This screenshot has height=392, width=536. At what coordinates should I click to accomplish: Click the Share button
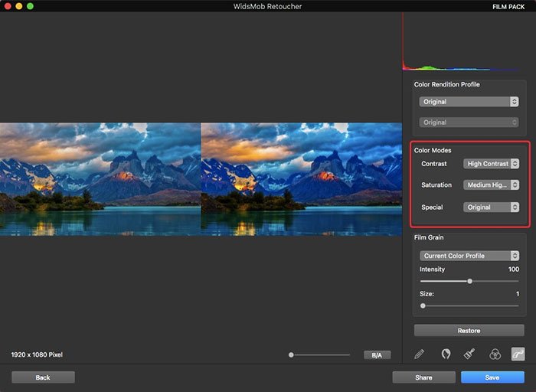tap(424, 377)
